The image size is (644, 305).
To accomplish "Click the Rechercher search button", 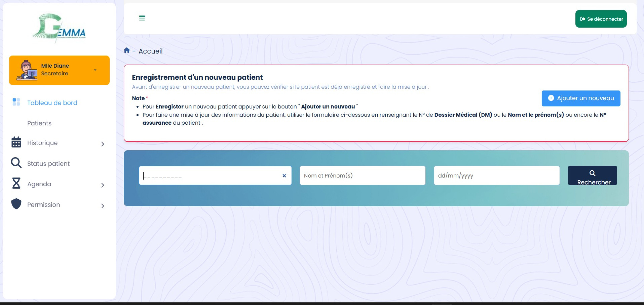I will (592, 176).
